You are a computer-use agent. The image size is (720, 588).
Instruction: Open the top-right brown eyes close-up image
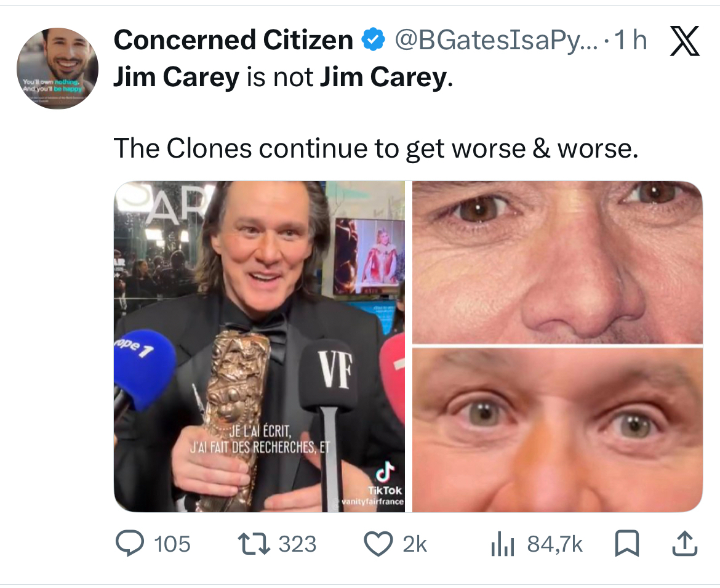point(557,262)
